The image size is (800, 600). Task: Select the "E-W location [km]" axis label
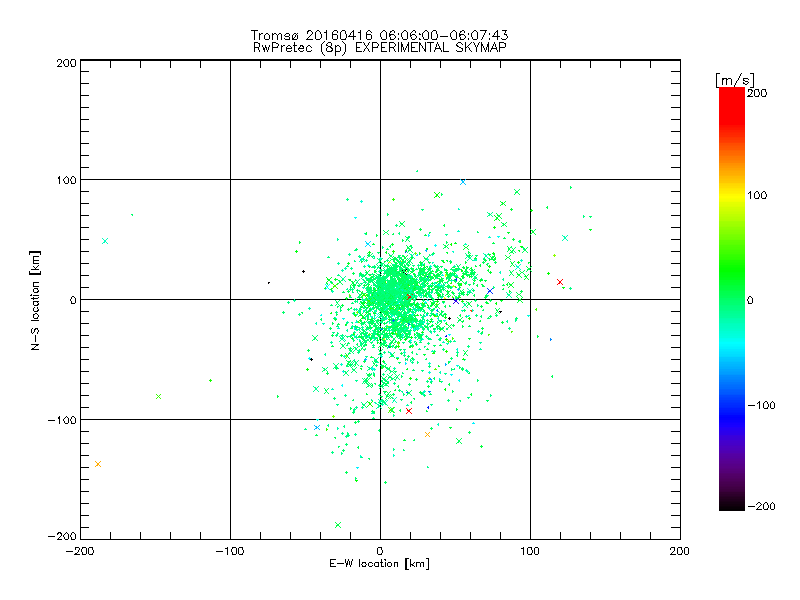click(x=379, y=564)
